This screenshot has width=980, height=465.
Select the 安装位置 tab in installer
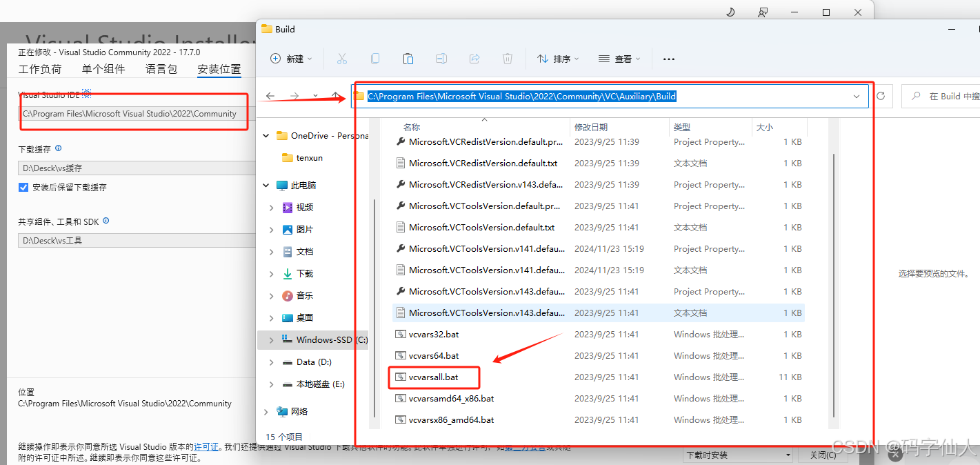[219, 69]
